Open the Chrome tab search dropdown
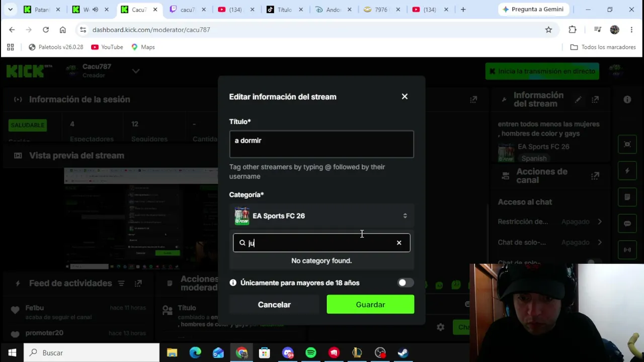Screen dimensions: 644x362 point(10,10)
